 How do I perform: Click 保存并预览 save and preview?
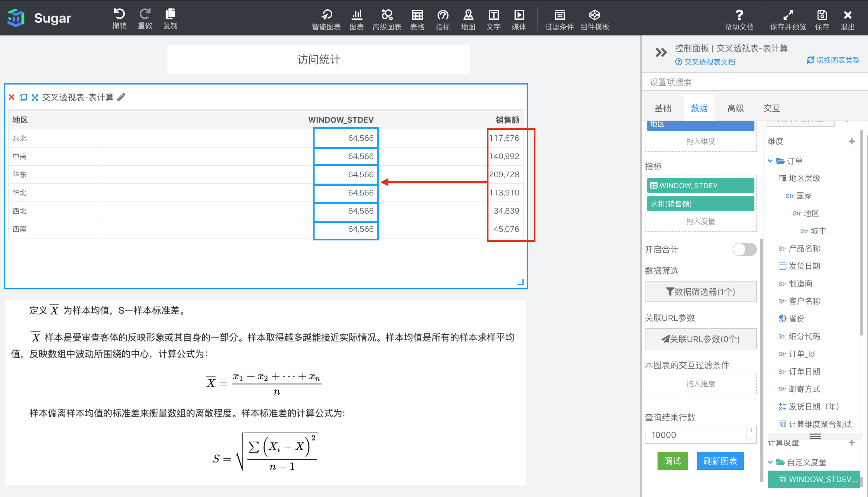788,19
